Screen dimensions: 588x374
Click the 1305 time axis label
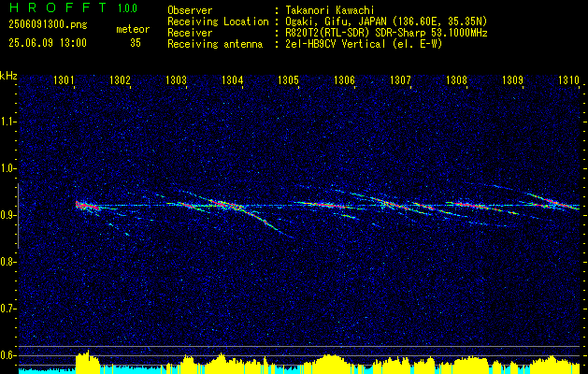288,79
